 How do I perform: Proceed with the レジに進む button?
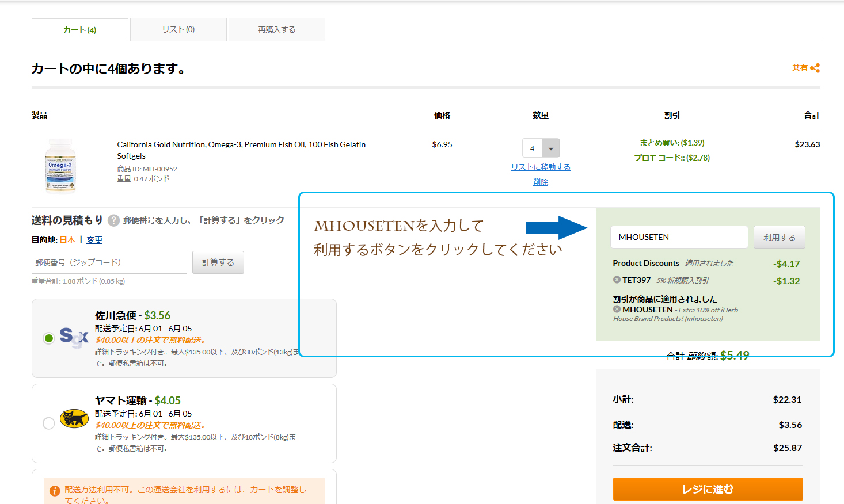click(x=708, y=489)
